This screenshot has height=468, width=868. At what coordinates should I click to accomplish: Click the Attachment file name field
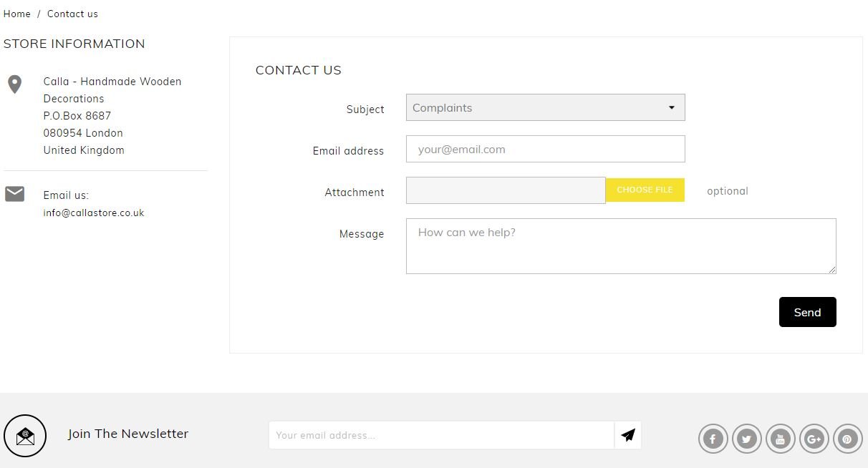pyautogui.click(x=505, y=190)
